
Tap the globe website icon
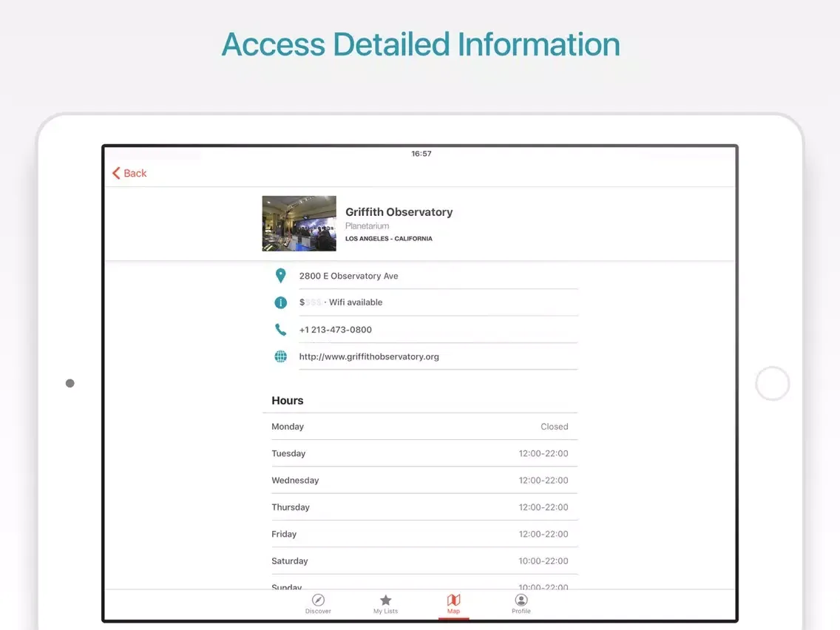click(x=280, y=356)
